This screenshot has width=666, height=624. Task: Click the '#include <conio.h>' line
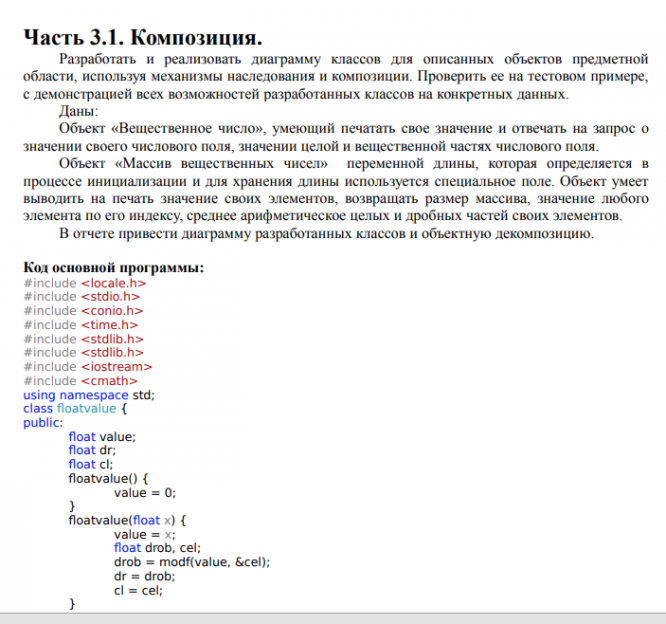pos(83,311)
